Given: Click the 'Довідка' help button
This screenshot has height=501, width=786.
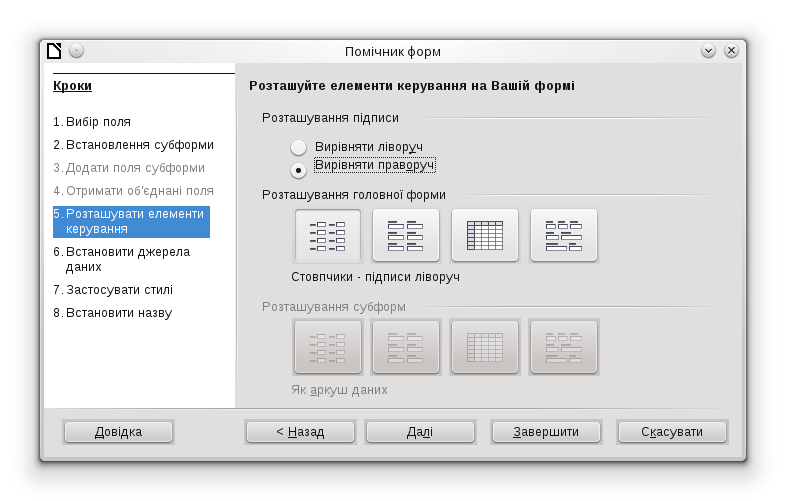Looking at the screenshot, I should coord(118,432).
